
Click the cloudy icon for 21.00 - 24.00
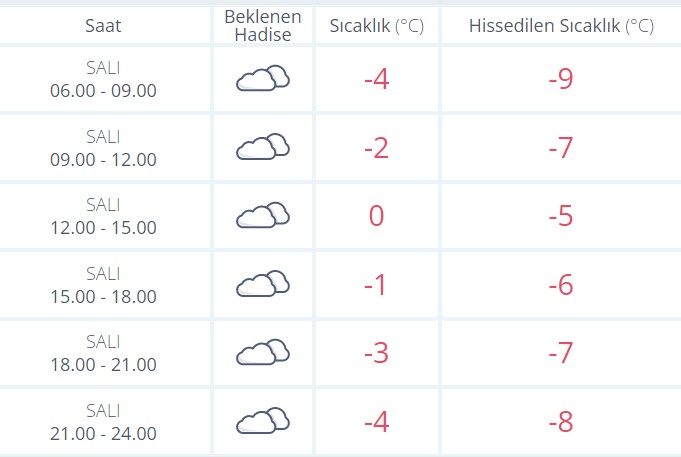(x=263, y=421)
